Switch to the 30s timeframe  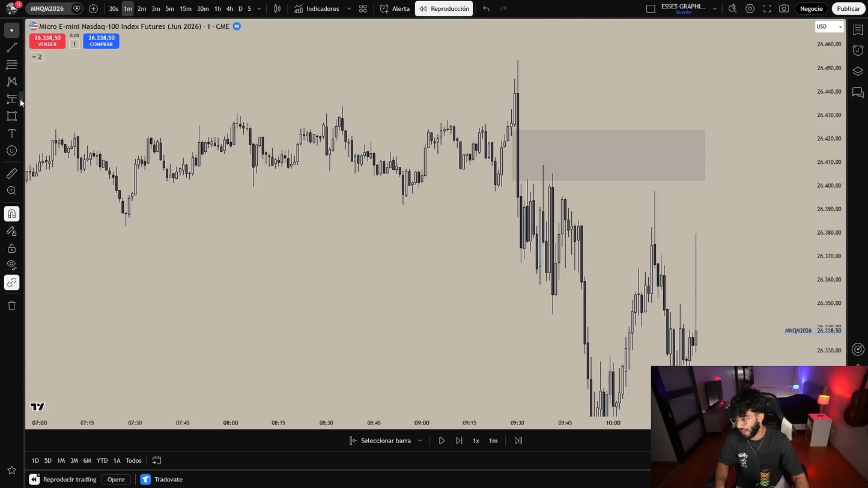click(114, 9)
